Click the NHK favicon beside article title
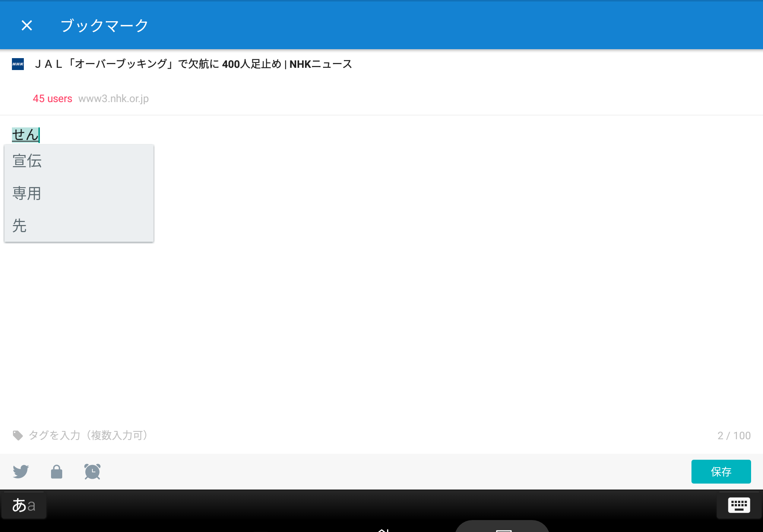This screenshot has width=763, height=532. tap(18, 64)
